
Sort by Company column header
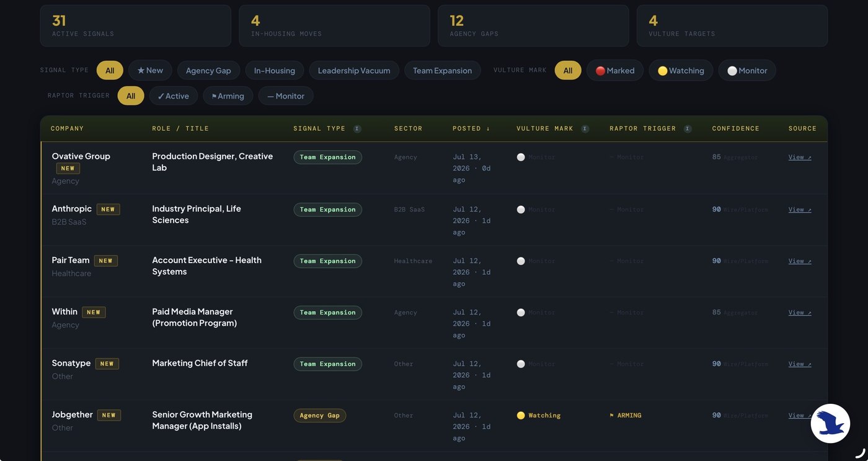pyautogui.click(x=67, y=128)
